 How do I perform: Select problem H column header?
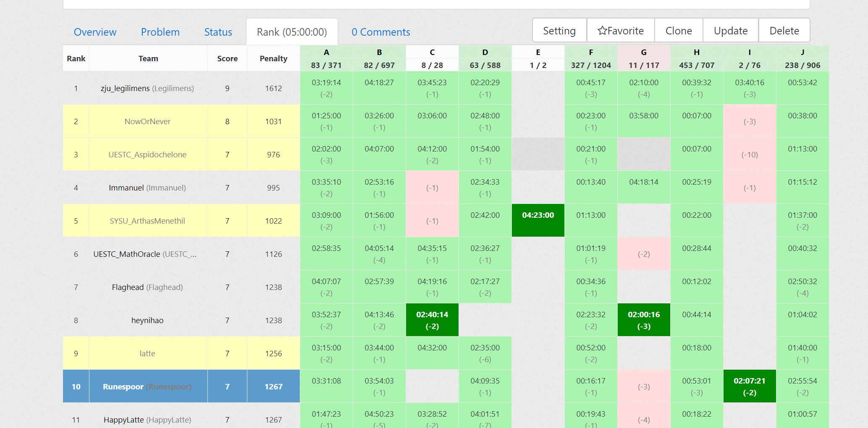click(696, 52)
